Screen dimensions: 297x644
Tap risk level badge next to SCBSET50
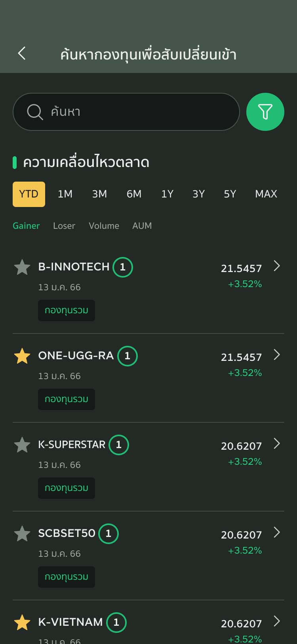(x=109, y=534)
